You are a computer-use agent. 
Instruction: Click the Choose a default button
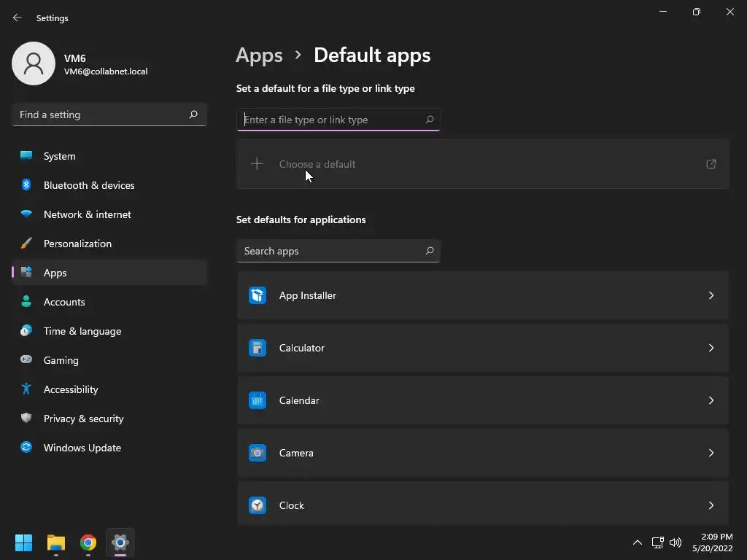point(317,164)
